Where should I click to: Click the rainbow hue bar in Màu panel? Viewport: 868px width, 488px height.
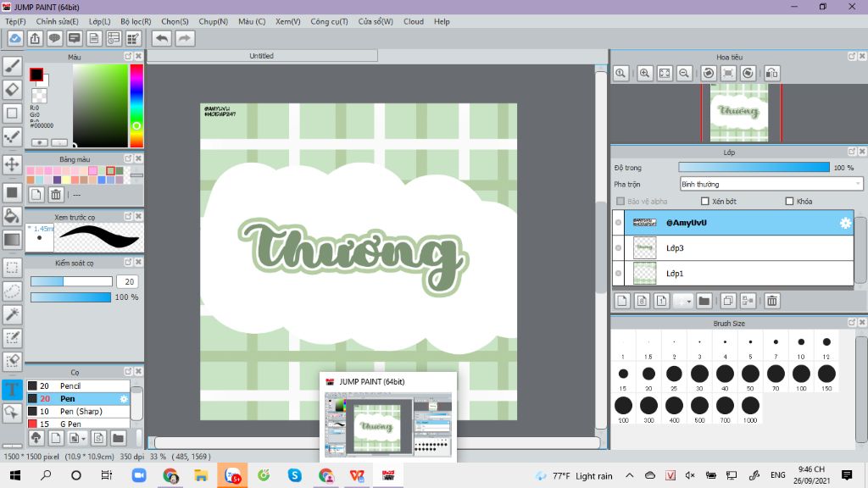[x=136, y=106]
